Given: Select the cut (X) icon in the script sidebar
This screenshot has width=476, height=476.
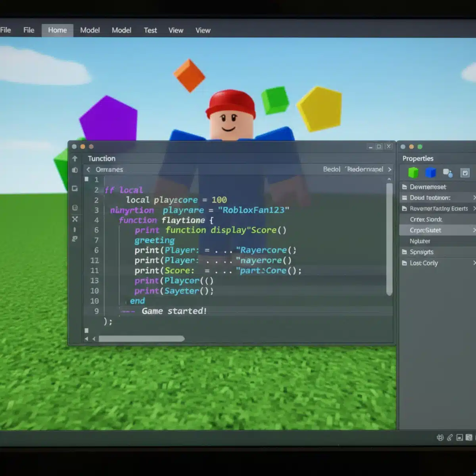Looking at the screenshot, I should 75,219.
